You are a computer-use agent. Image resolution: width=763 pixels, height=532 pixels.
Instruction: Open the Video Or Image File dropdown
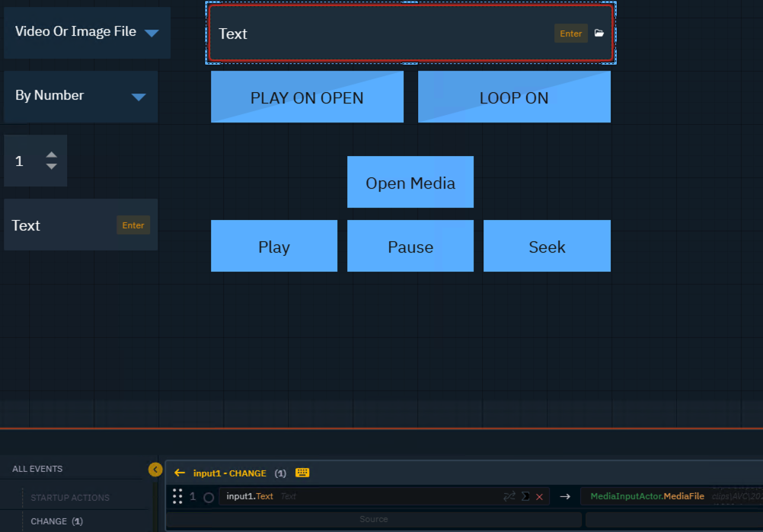[x=87, y=33]
